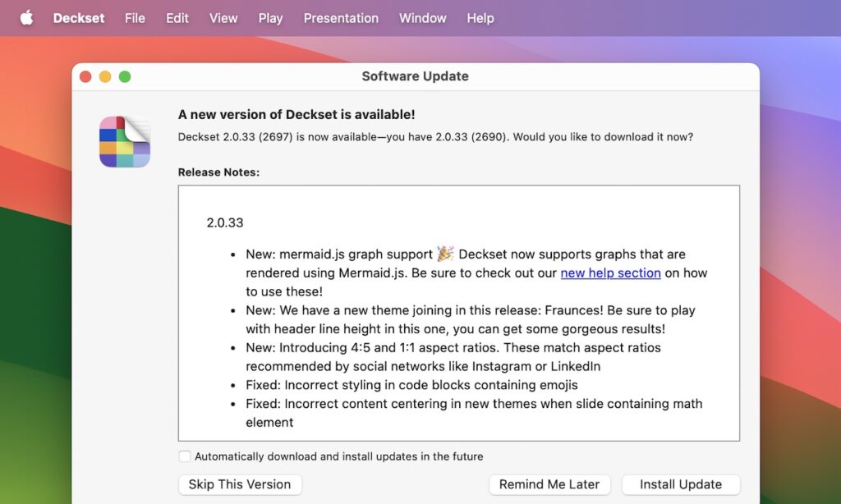
Task: Select Skip This Version
Action: coord(239,484)
